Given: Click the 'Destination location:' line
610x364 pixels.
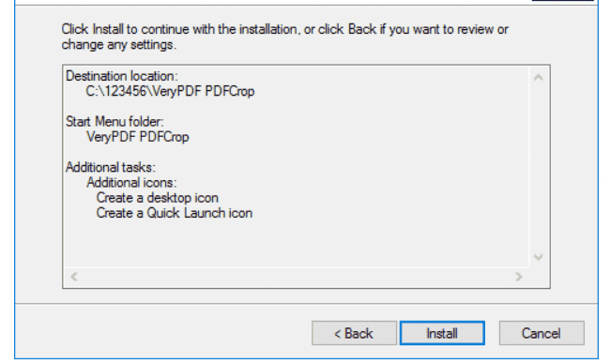Looking at the screenshot, I should click(x=122, y=76).
